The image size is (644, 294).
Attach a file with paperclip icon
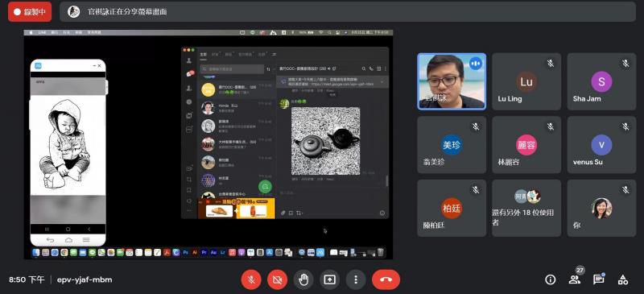tap(283, 213)
